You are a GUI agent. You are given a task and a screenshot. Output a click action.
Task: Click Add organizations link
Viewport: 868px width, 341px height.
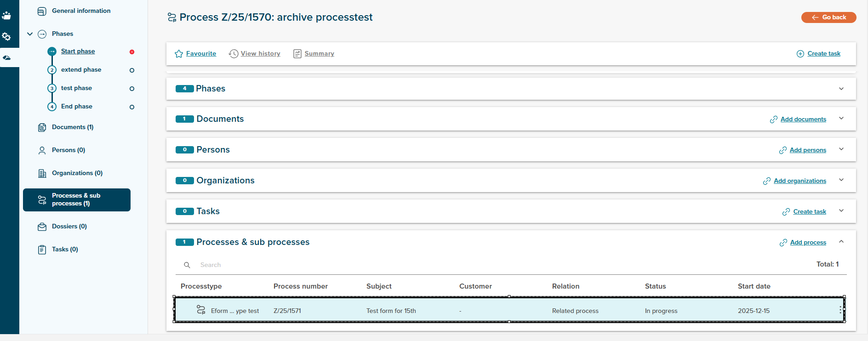click(800, 181)
